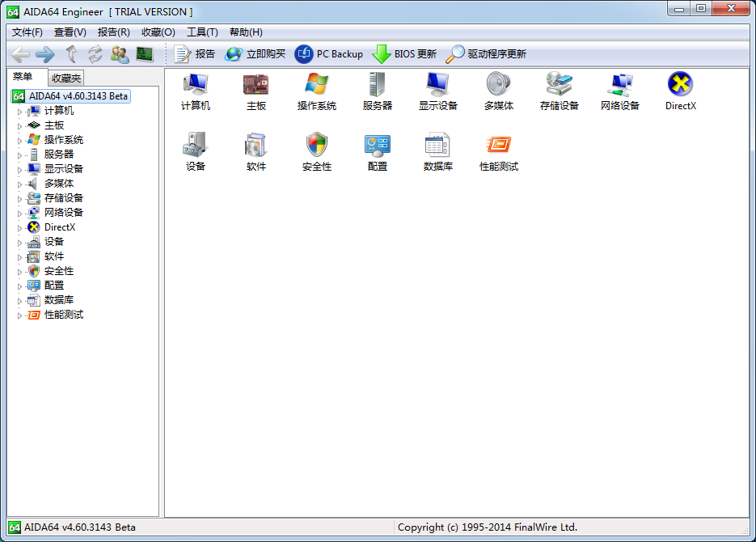This screenshot has height=542, width=756.
Task: Click the refresh icon in the toolbar
Action: [95, 55]
